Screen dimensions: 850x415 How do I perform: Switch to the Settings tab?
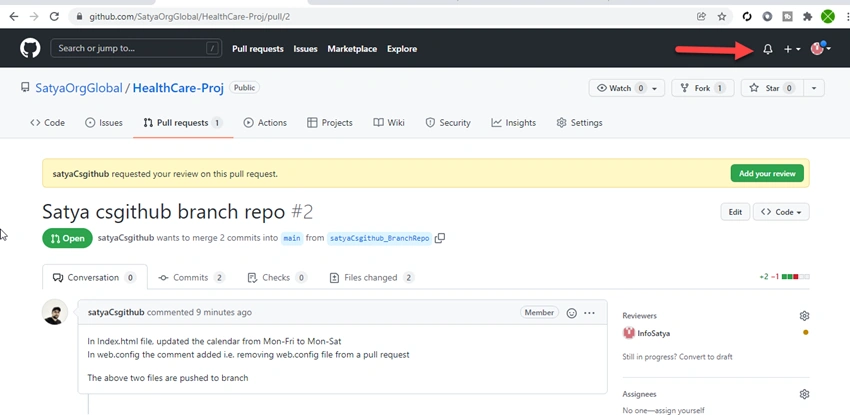tap(579, 123)
